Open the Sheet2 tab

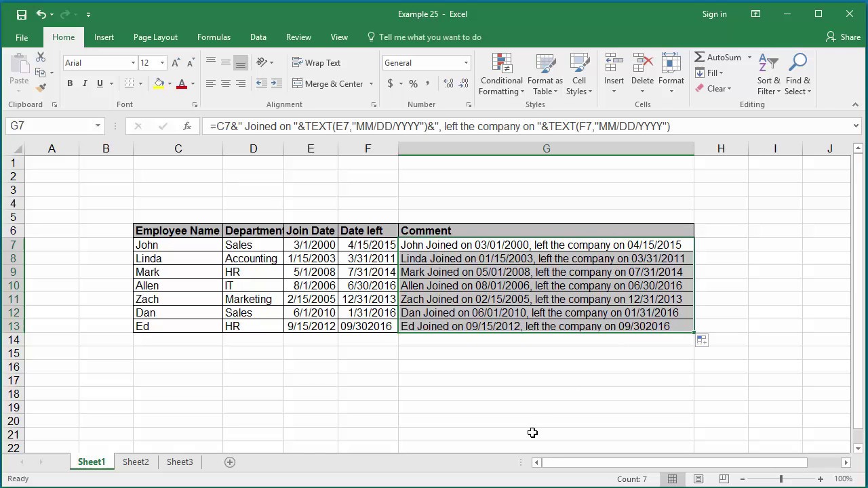136,462
